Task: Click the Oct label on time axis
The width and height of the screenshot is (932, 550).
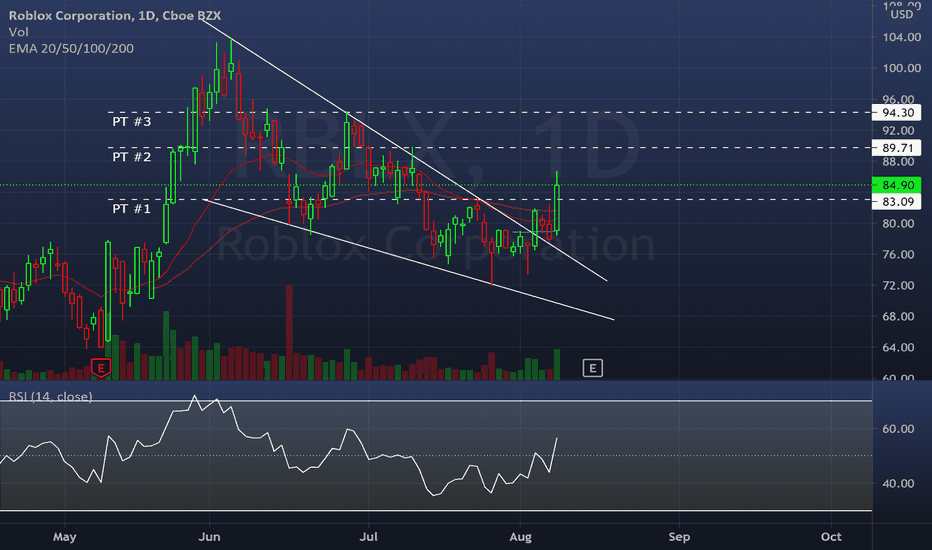Action: click(x=831, y=537)
